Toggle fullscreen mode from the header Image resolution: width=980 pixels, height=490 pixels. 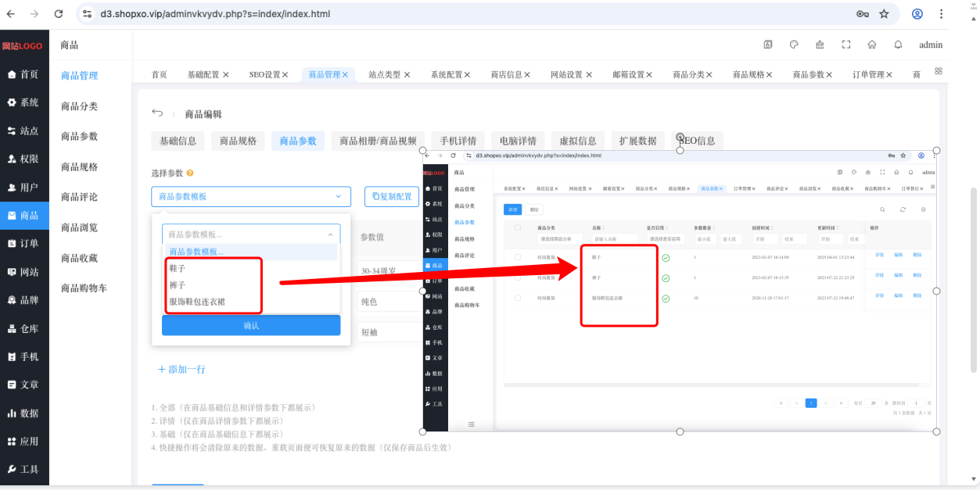(845, 45)
